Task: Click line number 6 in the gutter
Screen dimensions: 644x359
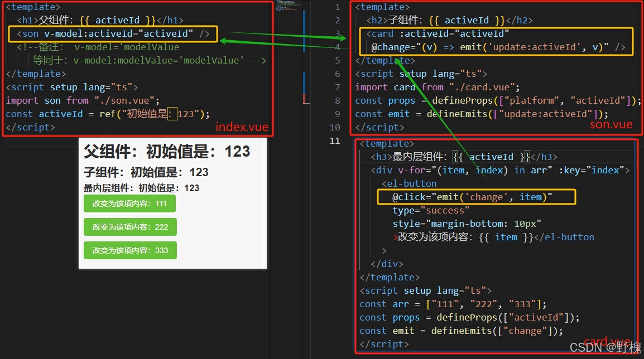Action: (x=337, y=74)
